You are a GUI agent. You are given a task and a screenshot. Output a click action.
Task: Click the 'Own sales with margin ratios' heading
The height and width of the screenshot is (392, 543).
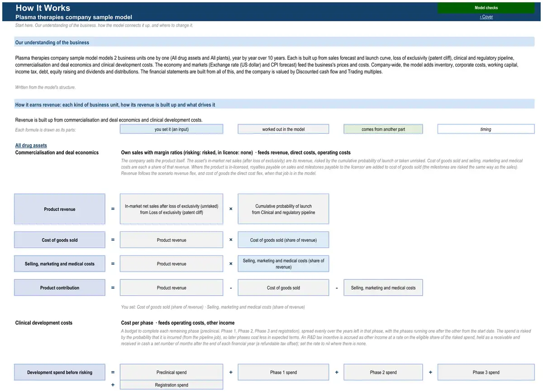point(236,153)
